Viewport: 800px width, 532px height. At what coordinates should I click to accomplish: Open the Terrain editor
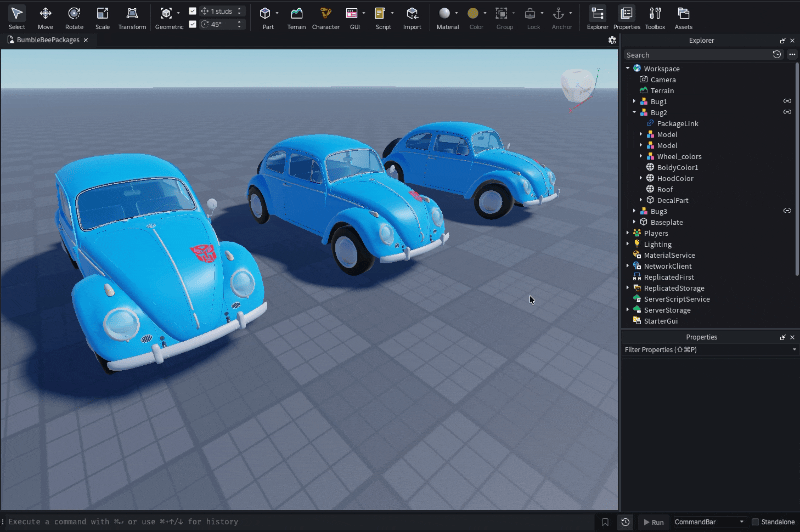click(296, 18)
